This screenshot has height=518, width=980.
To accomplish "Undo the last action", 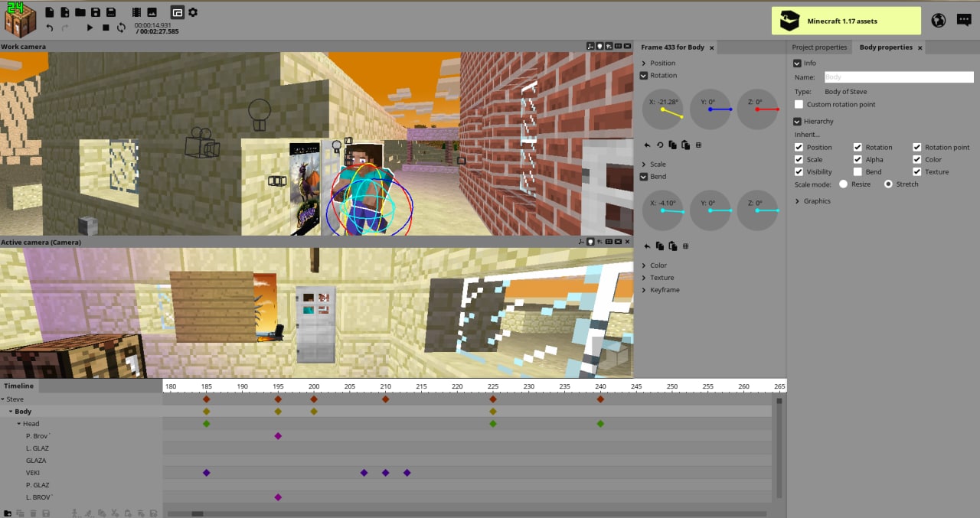I will point(50,28).
